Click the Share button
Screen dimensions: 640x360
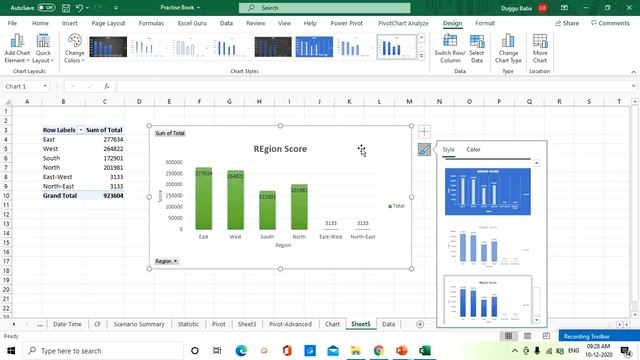567,23
